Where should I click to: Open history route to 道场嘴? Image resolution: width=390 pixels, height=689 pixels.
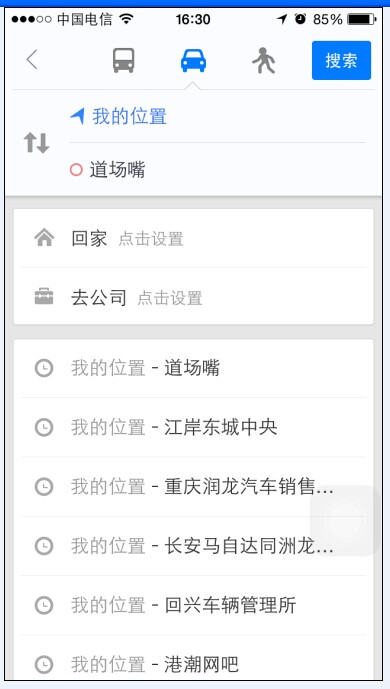193,368
